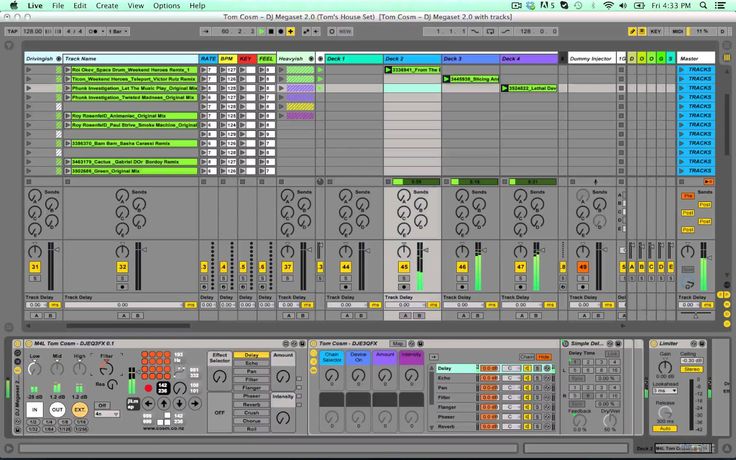Click the left arrow button in DJEQ3FX

click(148, 403)
